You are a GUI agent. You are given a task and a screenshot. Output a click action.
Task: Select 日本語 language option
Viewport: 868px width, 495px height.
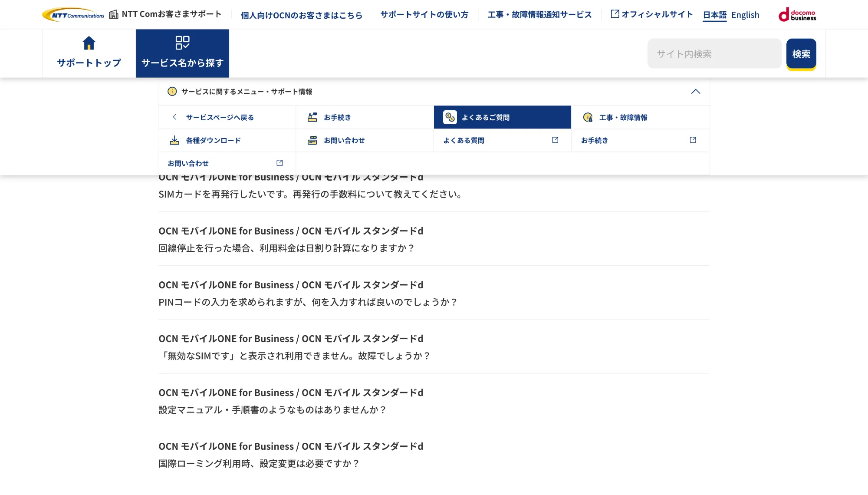714,15
